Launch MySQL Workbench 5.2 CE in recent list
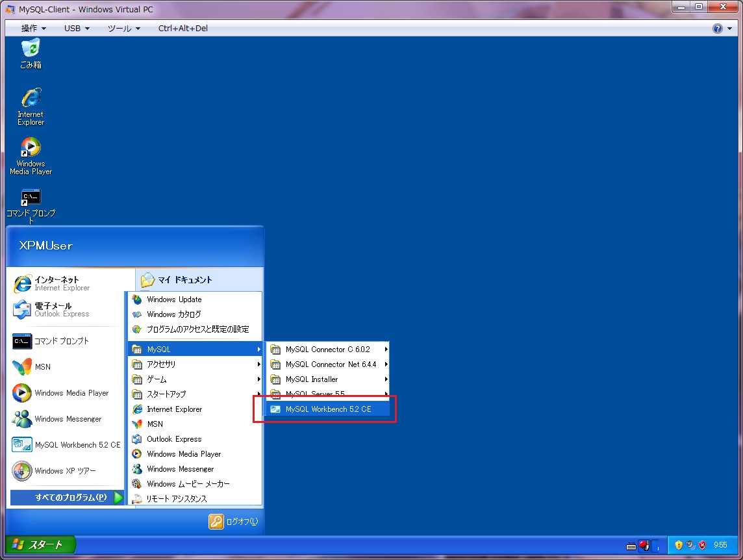Viewport: 743px width, 560px height. pyautogui.click(x=66, y=445)
